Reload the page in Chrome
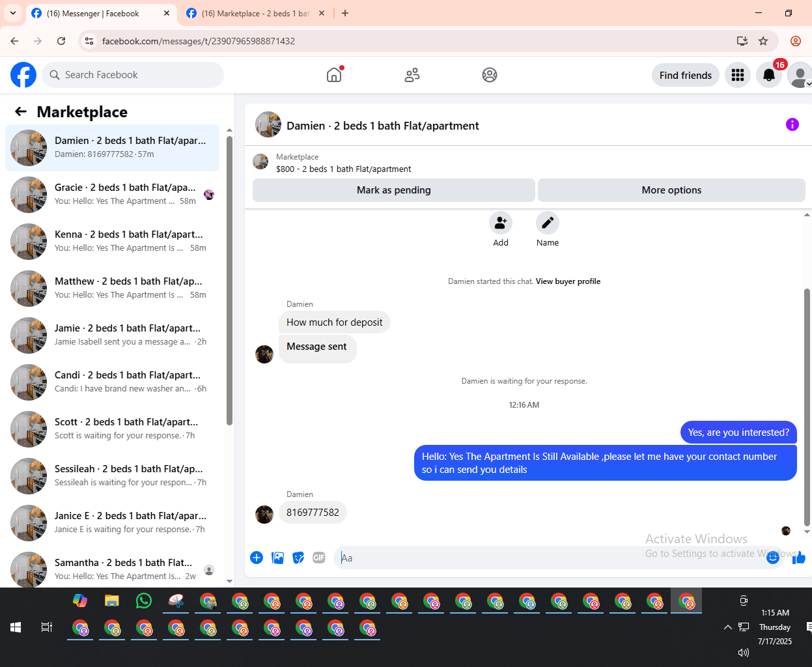Image resolution: width=812 pixels, height=667 pixels. pos(61,41)
